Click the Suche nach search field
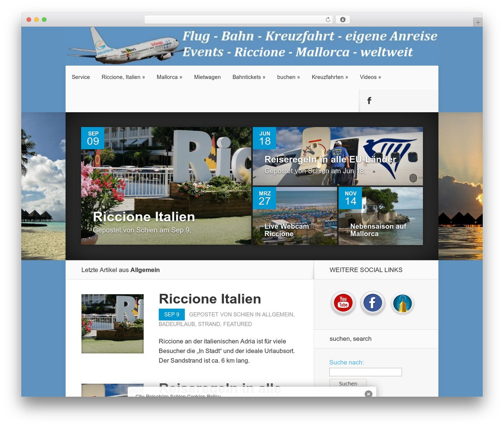This screenshot has width=504, height=427. (x=365, y=372)
